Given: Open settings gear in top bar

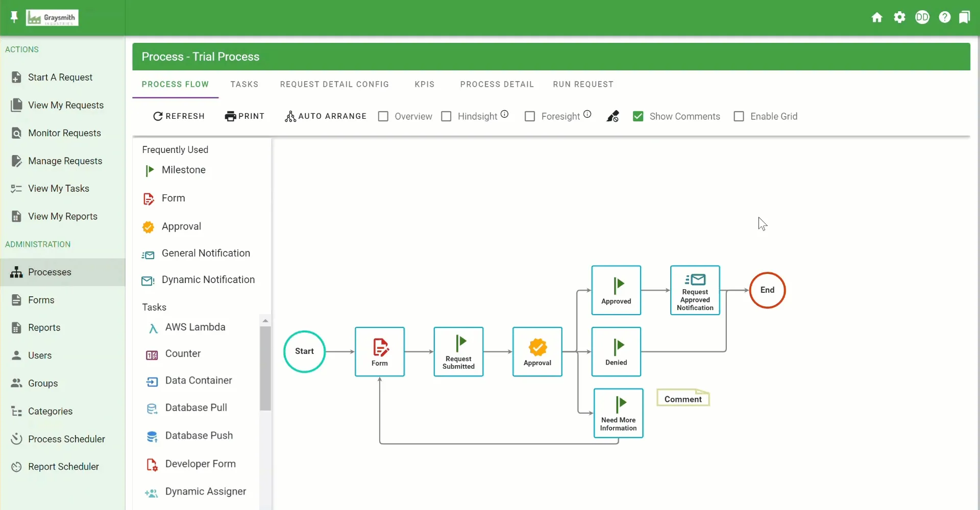Looking at the screenshot, I should click(x=899, y=18).
